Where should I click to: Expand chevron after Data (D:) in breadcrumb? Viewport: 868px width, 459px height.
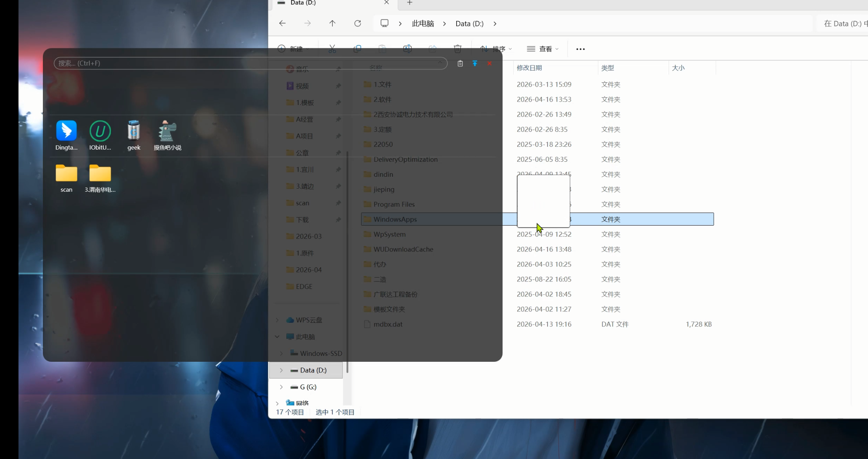click(495, 24)
